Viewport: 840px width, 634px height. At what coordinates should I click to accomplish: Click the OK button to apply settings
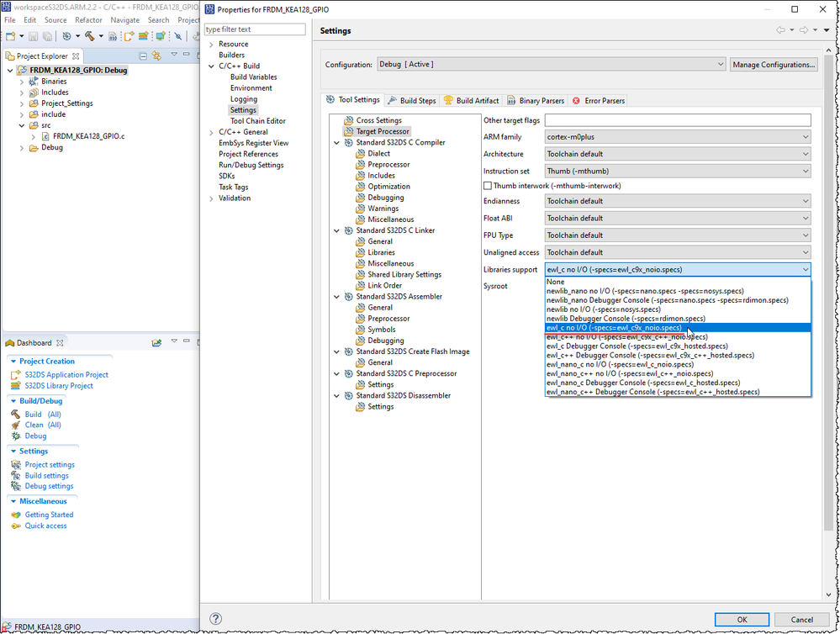(x=741, y=620)
